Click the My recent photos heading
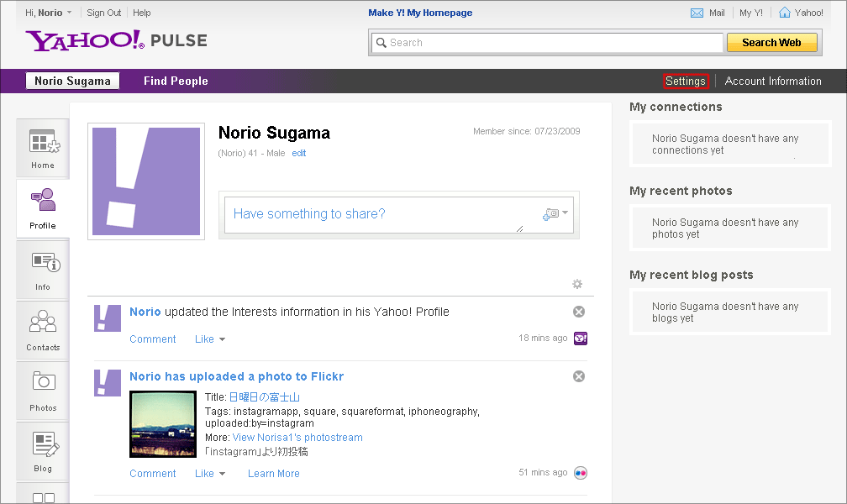This screenshot has height=504, width=847. point(681,192)
